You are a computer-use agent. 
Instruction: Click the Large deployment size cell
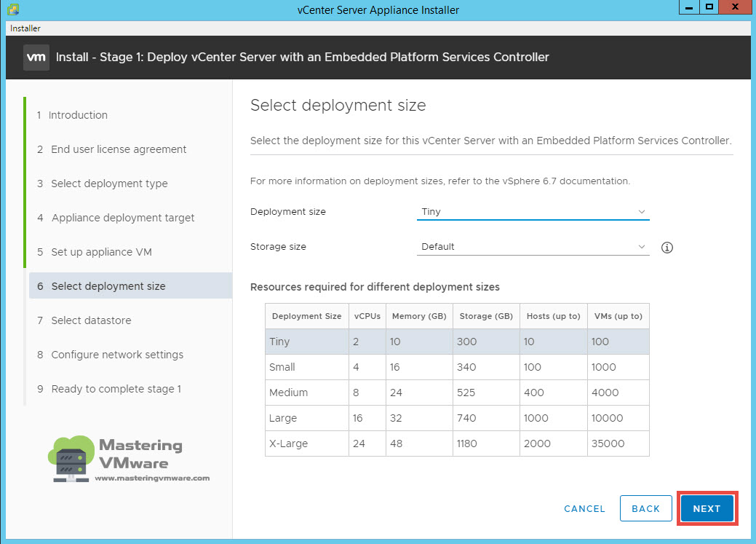click(x=306, y=419)
